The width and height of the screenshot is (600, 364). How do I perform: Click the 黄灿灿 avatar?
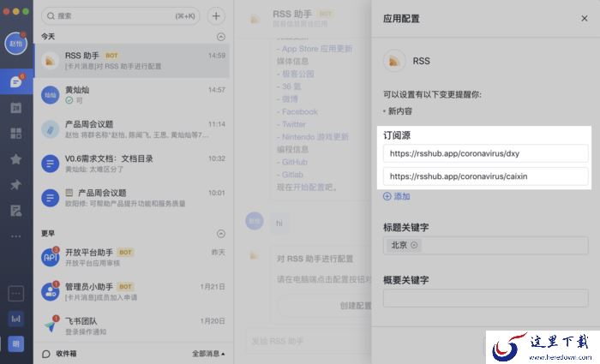[50, 95]
